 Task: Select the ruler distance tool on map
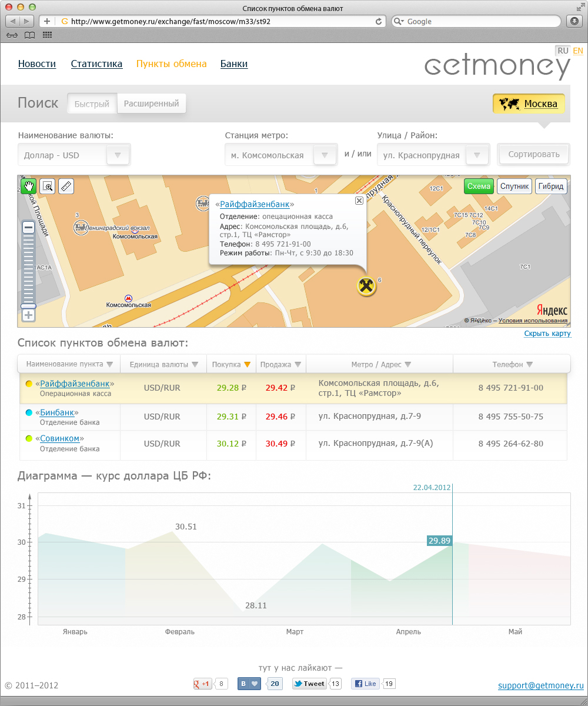pos(66,187)
